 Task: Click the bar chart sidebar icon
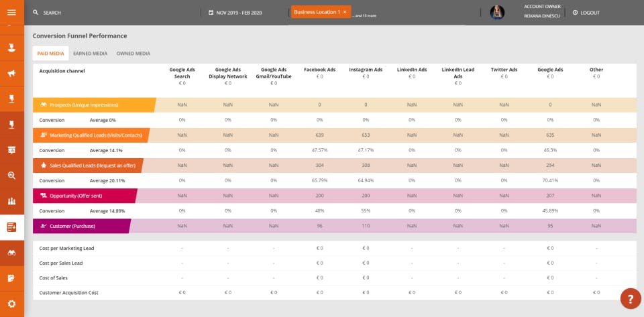(x=11, y=201)
